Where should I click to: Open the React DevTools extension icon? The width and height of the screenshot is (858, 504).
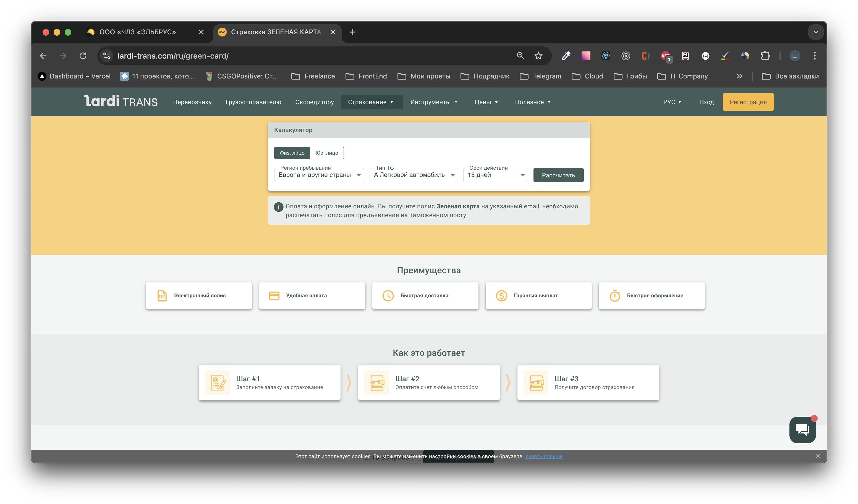point(606,56)
